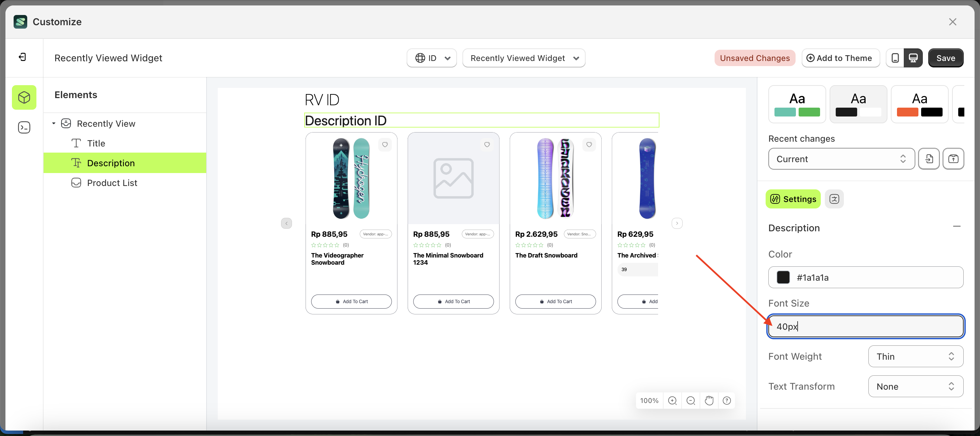Open the ID language dropdown

431,58
